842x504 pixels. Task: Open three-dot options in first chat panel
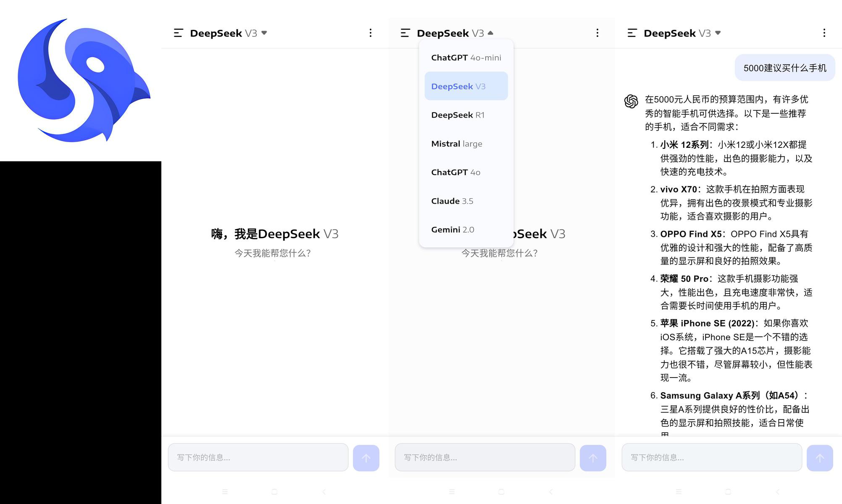[x=370, y=33]
